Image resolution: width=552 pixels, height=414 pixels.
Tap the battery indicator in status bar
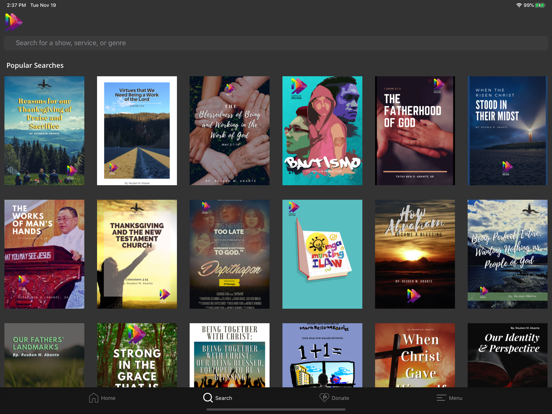coord(540,5)
